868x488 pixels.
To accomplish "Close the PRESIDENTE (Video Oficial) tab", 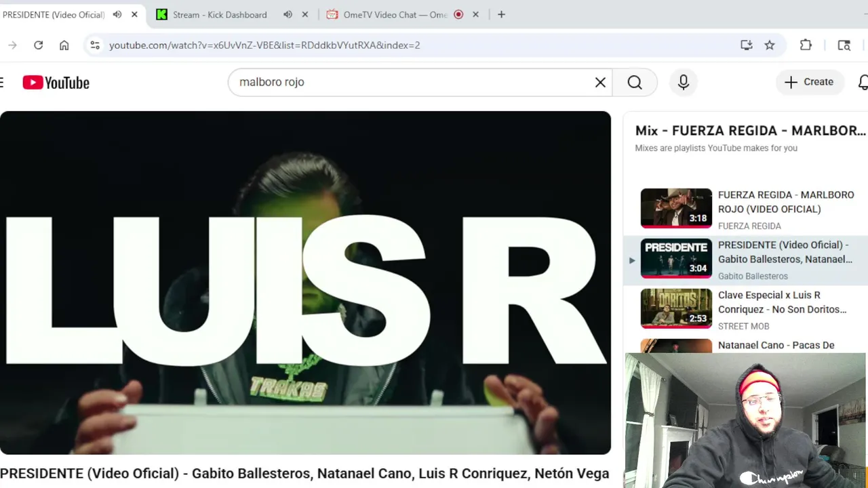I will click(134, 14).
